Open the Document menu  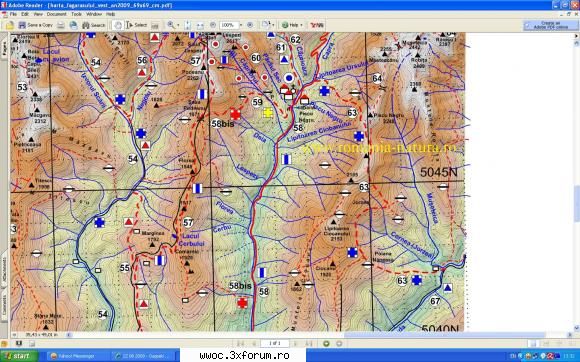[57, 14]
